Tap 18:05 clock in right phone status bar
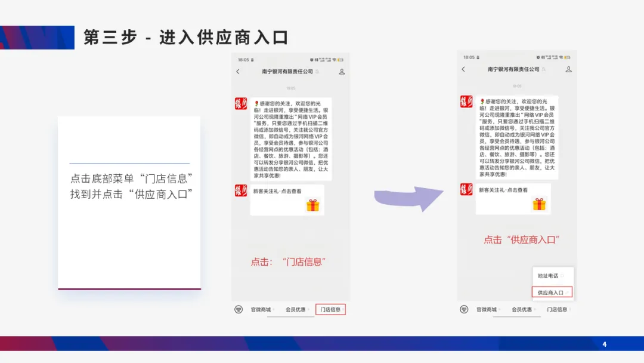The width and height of the screenshot is (644, 363). (x=469, y=57)
